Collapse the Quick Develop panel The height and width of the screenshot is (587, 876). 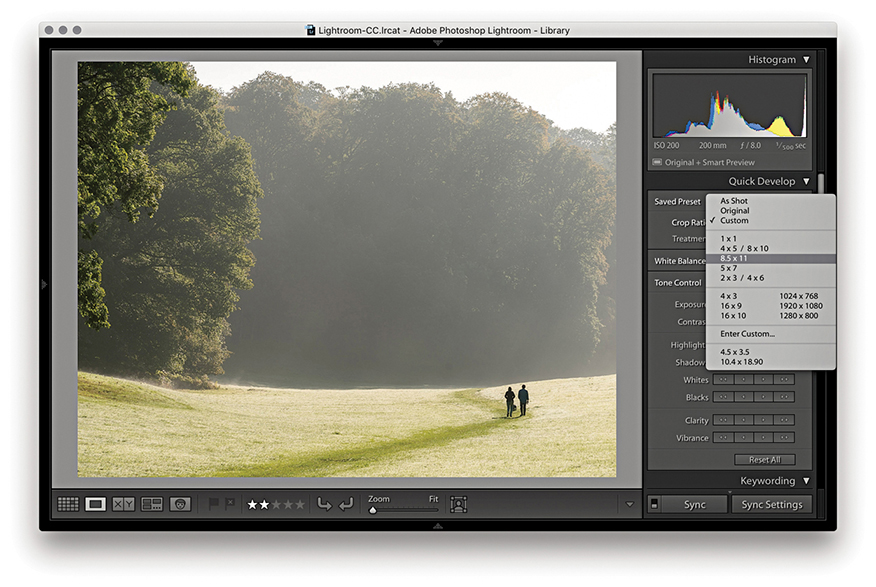coord(806,182)
